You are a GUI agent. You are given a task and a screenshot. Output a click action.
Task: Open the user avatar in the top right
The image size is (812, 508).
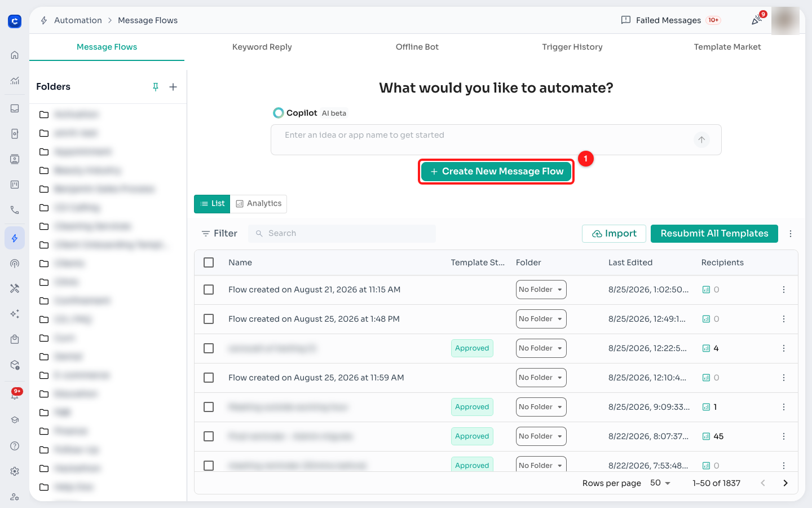[x=785, y=21]
